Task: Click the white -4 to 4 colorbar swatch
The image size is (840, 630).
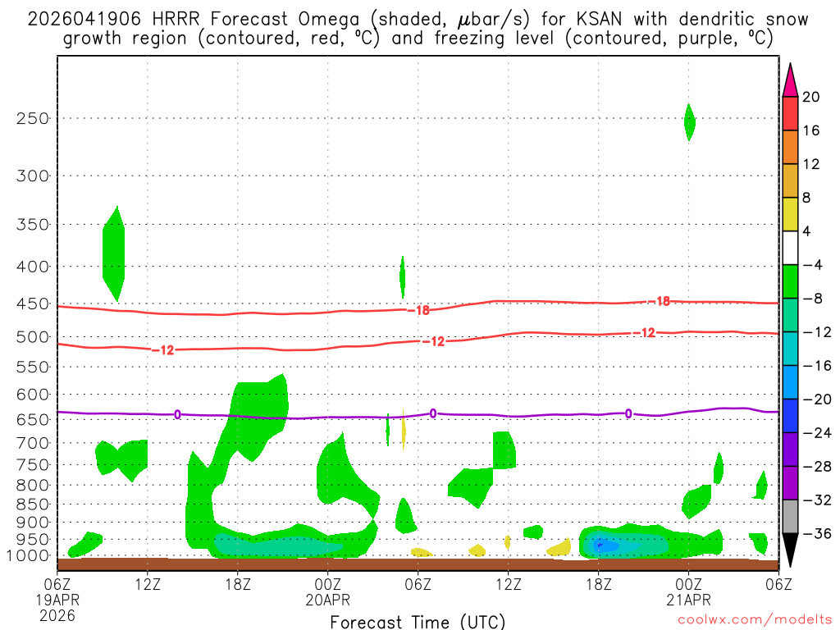Action: point(790,248)
